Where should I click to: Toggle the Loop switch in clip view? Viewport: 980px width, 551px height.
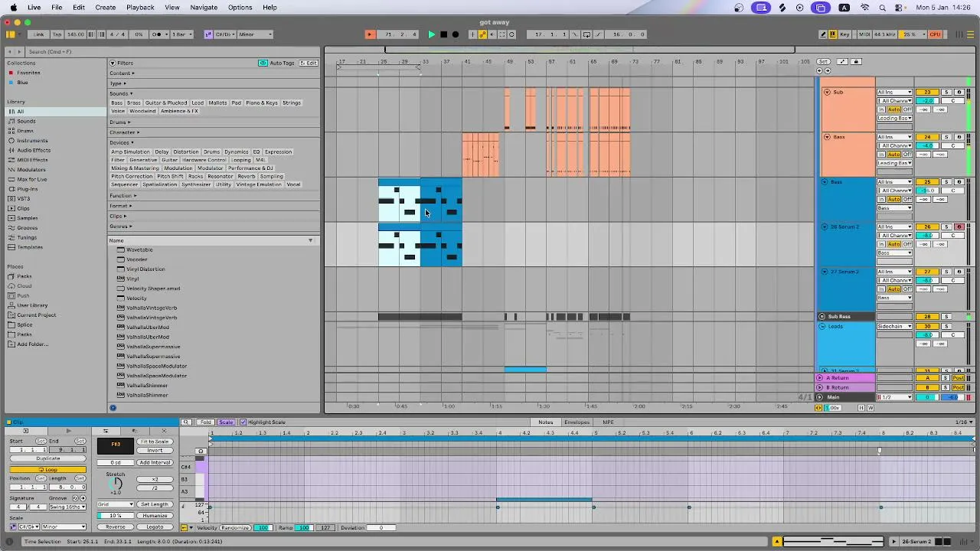[x=47, y=469]
